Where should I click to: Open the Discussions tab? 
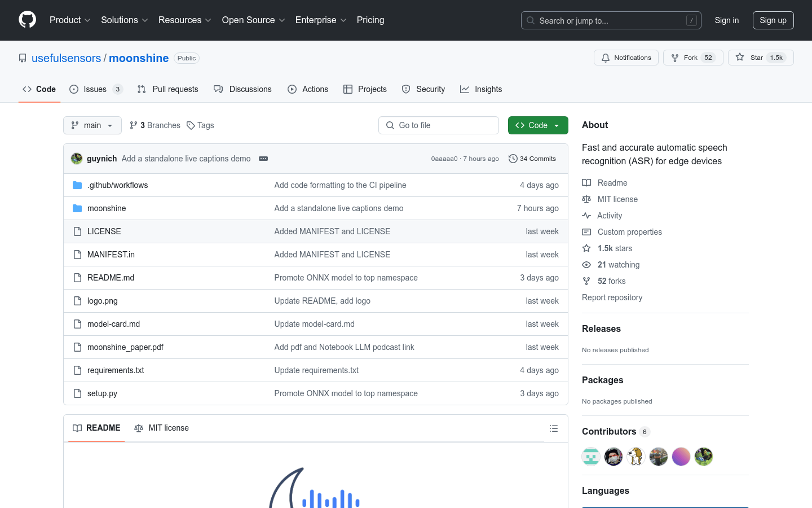pos(242,89)
